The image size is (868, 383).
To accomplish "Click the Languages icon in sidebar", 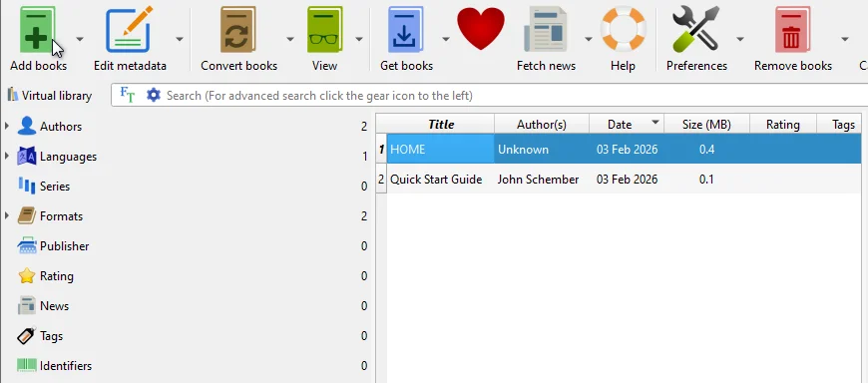I will [x=27, y=156].
